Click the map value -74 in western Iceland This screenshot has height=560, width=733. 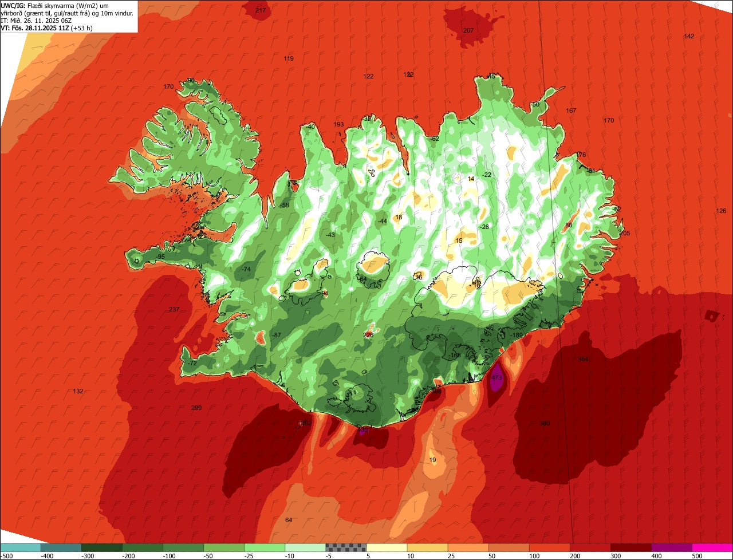click(x=246, y=269)
